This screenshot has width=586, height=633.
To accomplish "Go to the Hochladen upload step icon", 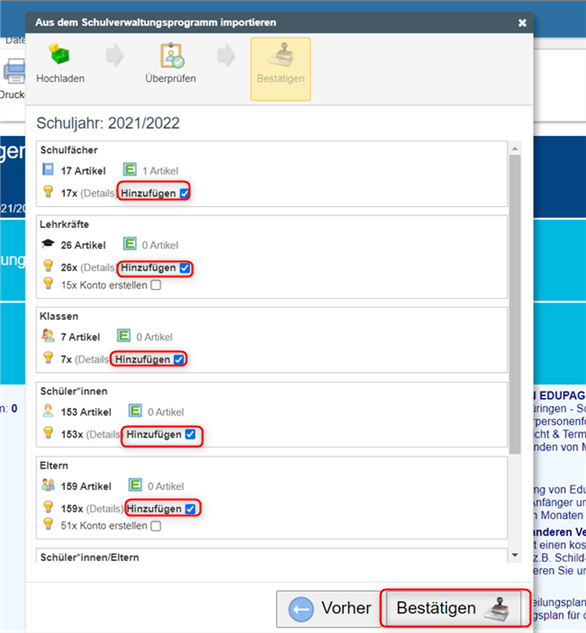I will [x=60, y=54].
